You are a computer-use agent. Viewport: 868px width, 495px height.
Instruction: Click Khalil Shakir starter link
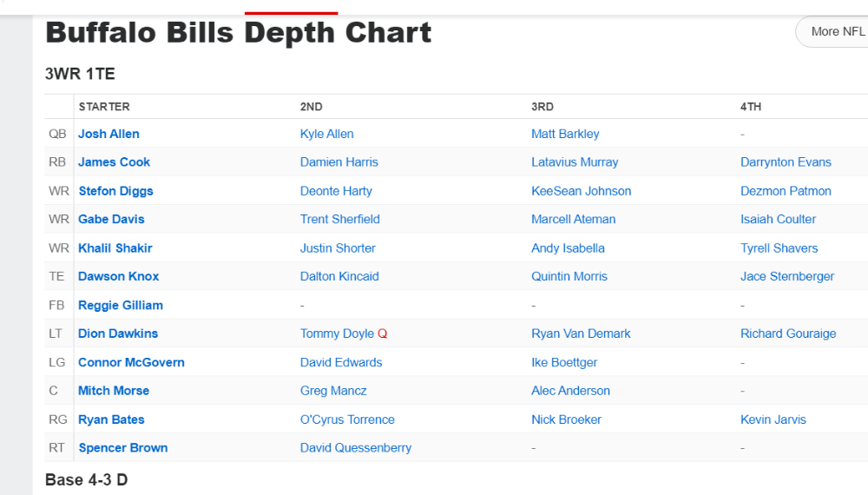point(115,248)
